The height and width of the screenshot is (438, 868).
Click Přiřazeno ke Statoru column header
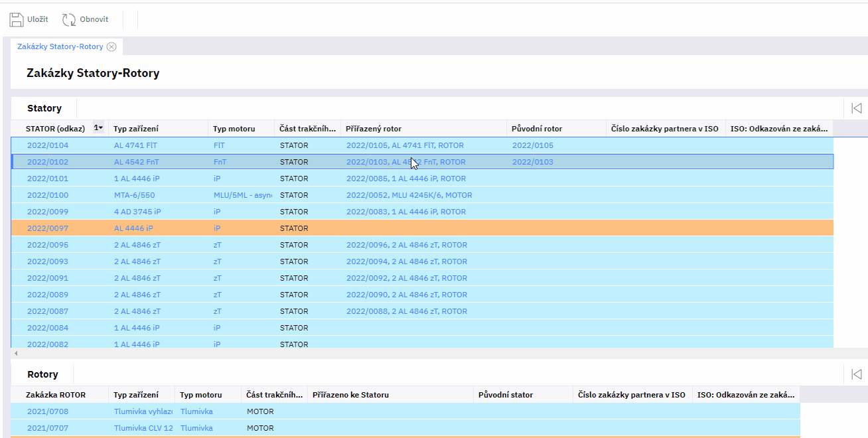[350, 395]
